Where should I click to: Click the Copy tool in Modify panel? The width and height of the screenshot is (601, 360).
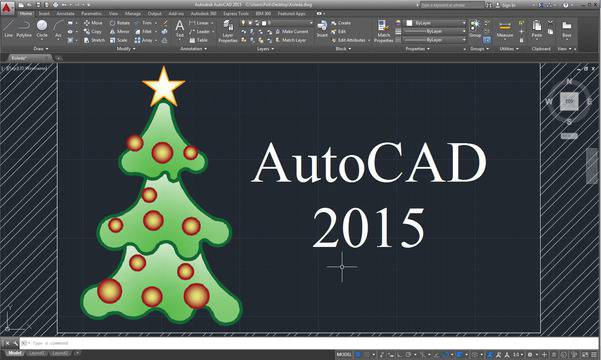point(93,31)
